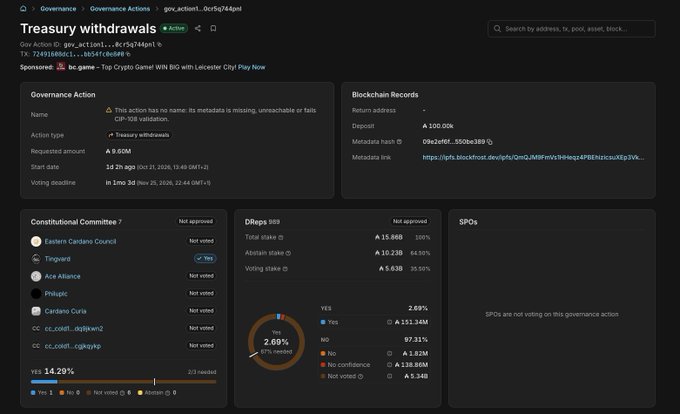The width and height of the screenshot is (680, 414).
Task: Click info icon beside No ₳1.82M
Action: [389, 353]
